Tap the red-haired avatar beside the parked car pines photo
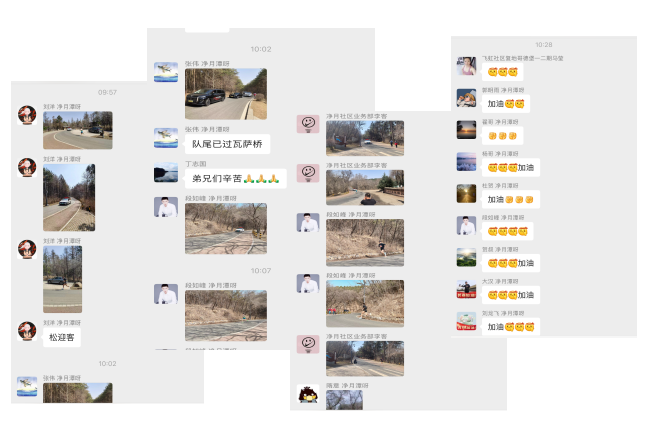This screenshot has width=649, height=430. coord(27,249)
